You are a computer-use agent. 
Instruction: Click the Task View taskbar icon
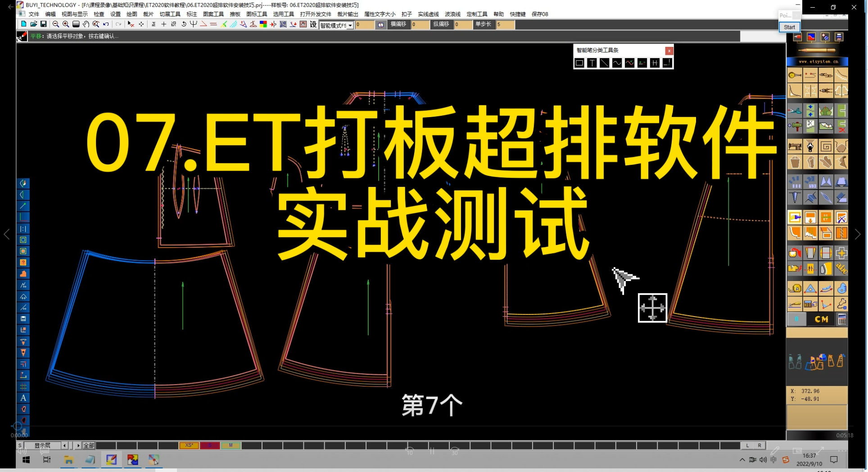coord(47,460)
